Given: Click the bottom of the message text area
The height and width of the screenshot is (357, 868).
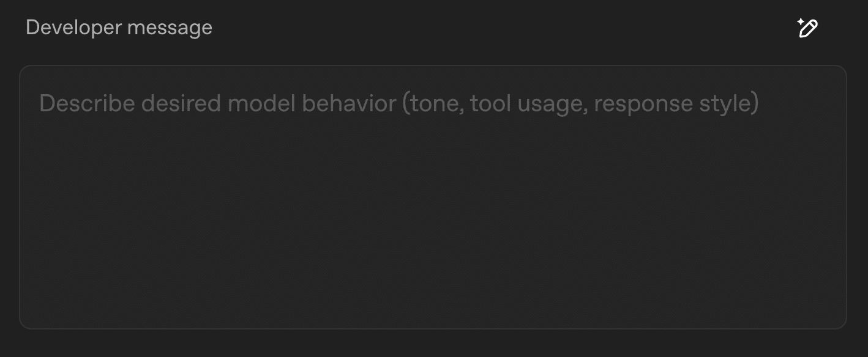Looking at the screenshot, I should click(x=433, y=309).
